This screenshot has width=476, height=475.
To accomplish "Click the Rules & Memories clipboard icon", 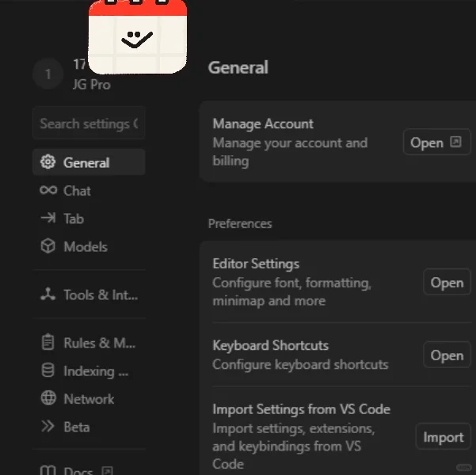I will [48, 342].
